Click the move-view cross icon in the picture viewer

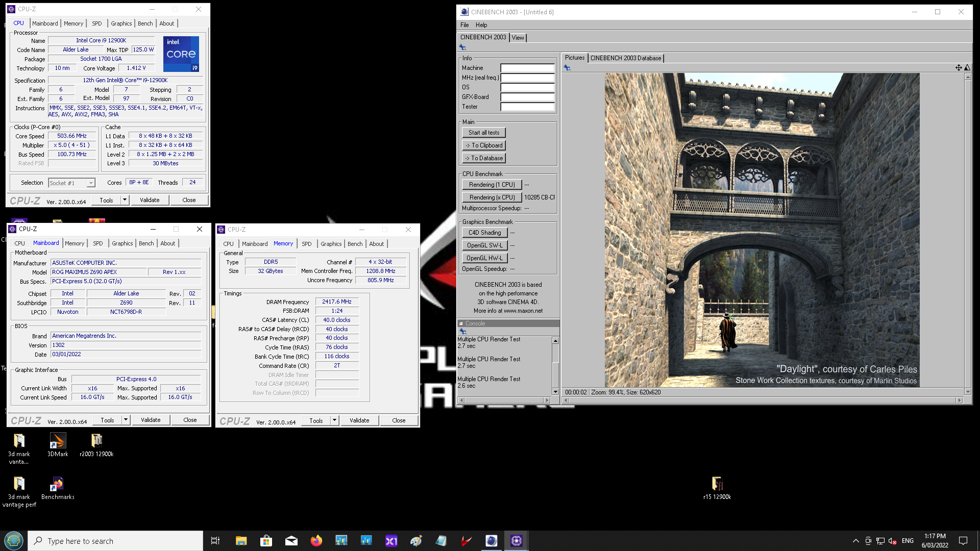point(959,67)
